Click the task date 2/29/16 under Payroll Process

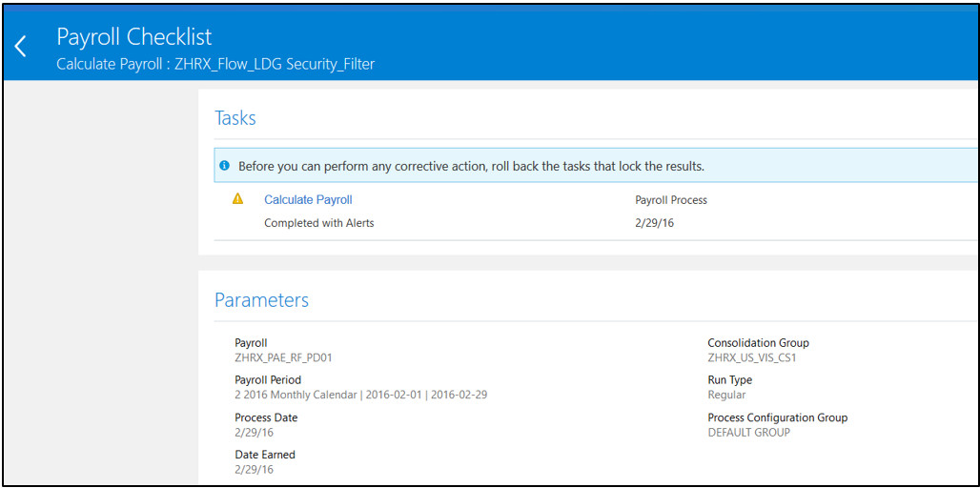click(655, 223)
